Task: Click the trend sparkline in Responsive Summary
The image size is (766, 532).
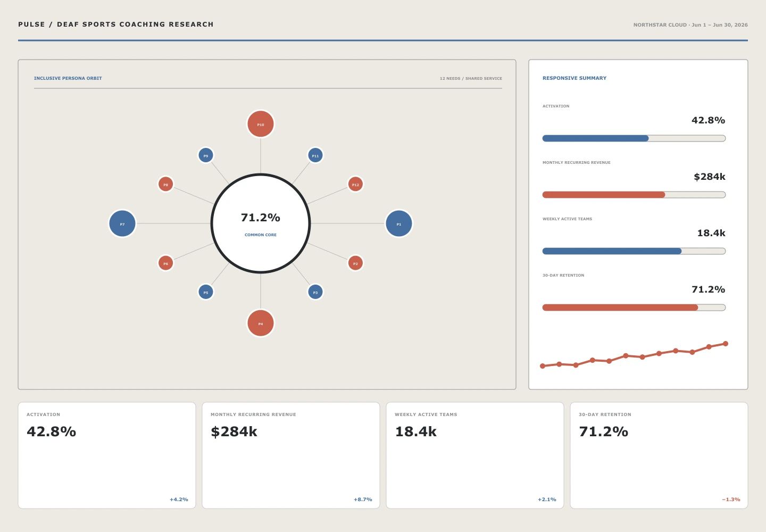Action: point(634,355)
